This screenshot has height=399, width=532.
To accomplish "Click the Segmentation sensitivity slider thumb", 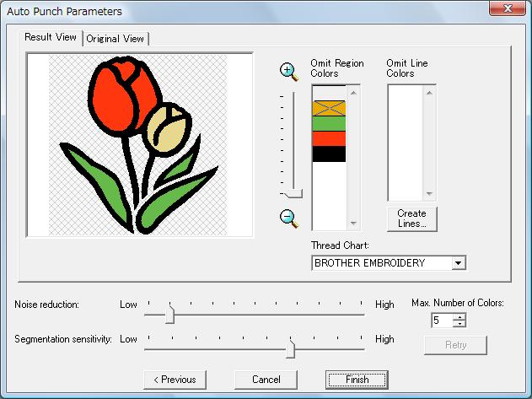I will (x=290, y=348).
